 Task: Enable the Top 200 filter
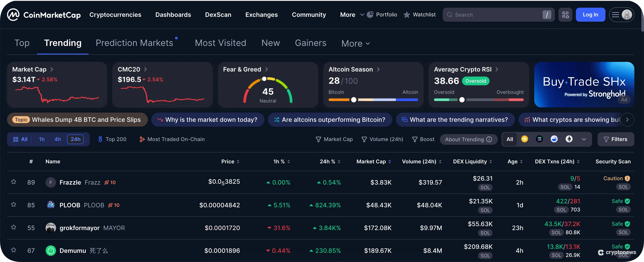coord(112,139)
